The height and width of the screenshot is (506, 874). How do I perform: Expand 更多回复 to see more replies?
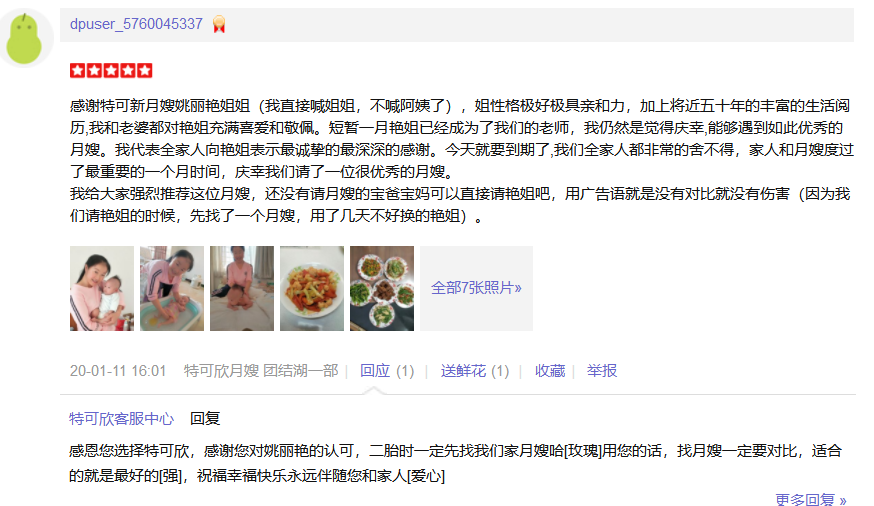pos(811,499)
